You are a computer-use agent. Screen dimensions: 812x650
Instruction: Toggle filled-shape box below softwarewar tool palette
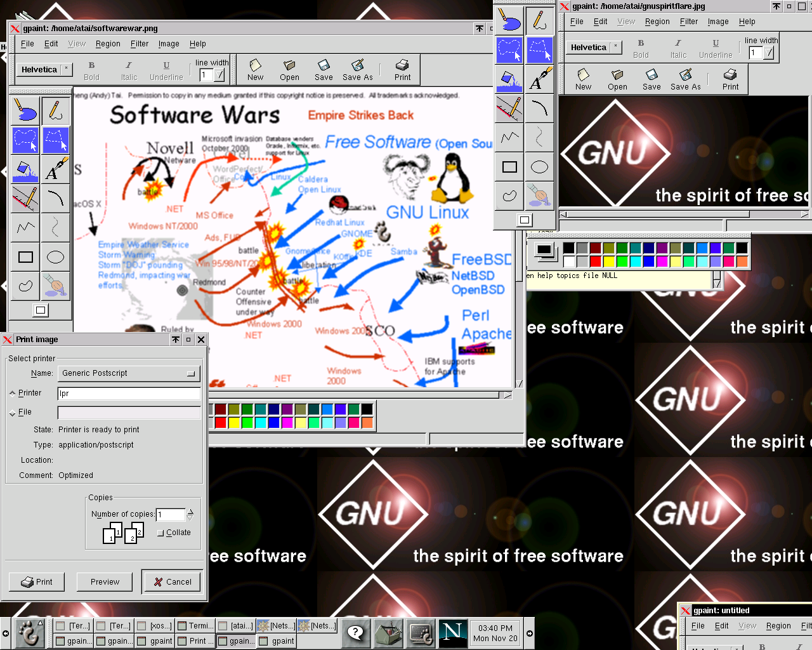[41, 310]
